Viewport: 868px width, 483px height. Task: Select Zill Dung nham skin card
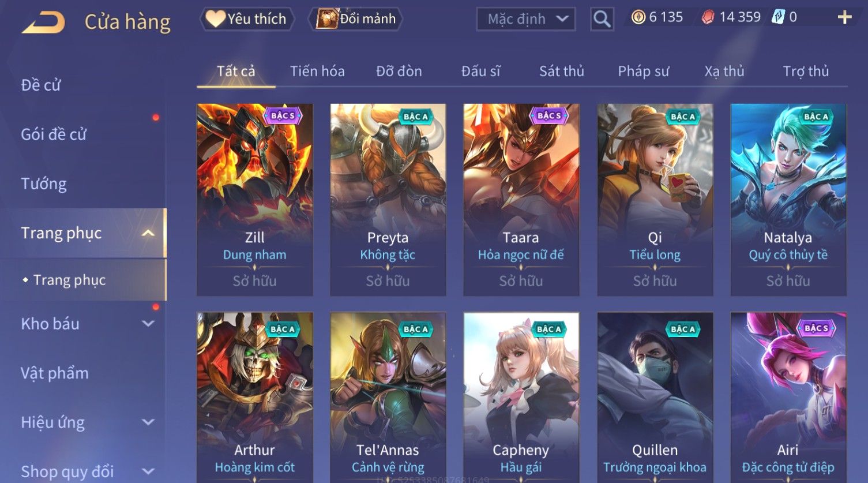[x=255, y=200]
